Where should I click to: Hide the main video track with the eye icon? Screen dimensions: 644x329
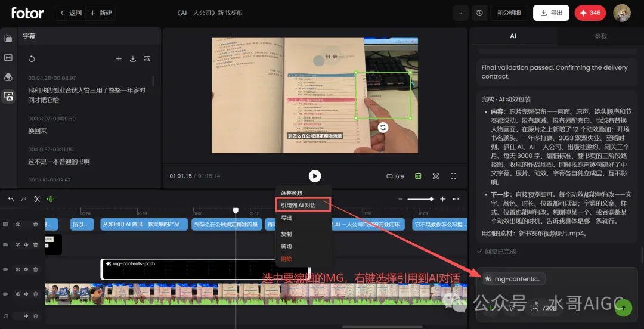(18, 294)
